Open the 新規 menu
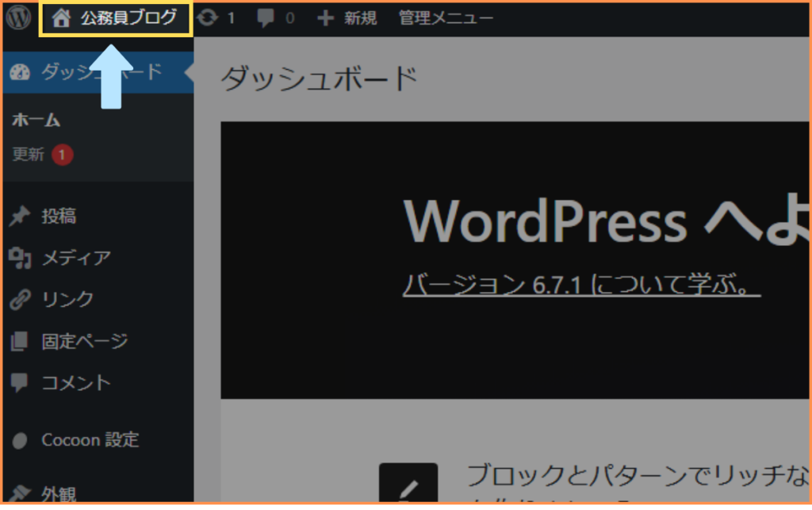The width and height of the screenshot is (812, 510). point(361,19)
